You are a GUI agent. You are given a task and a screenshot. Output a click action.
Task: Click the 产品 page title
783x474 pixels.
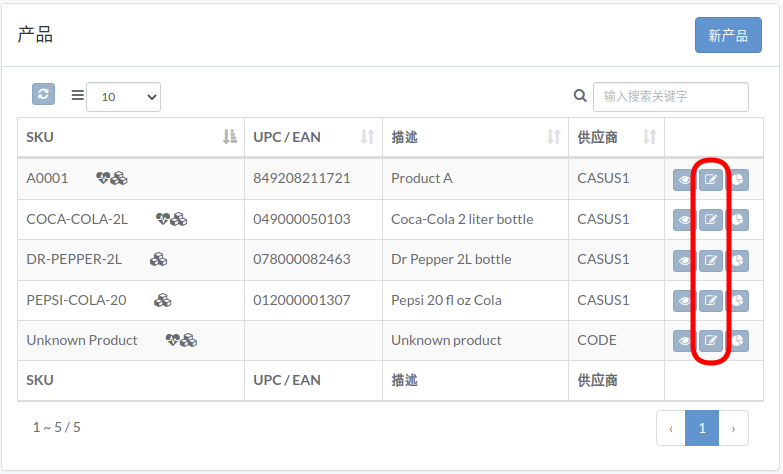coord(35,35)
